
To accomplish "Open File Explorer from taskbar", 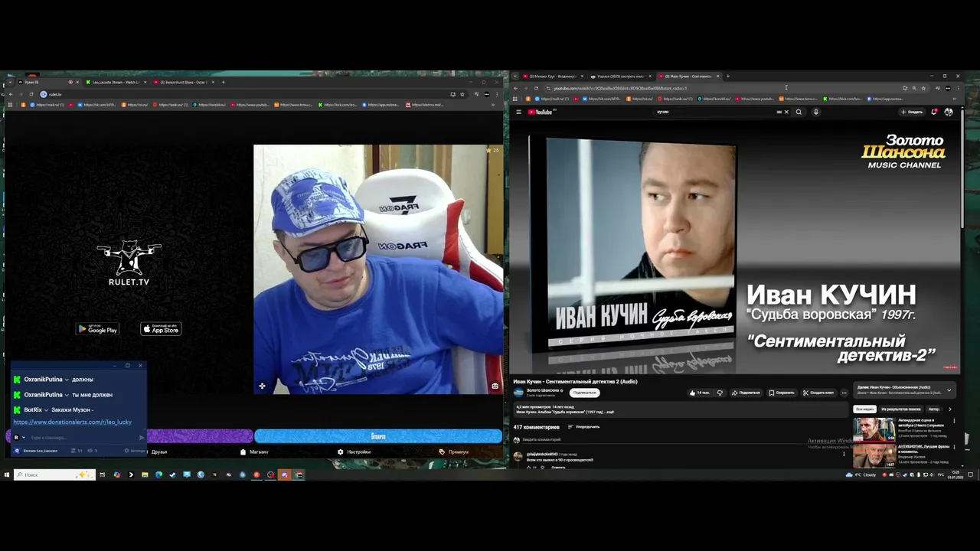I will pyautogui.click(x=145, y=475).
